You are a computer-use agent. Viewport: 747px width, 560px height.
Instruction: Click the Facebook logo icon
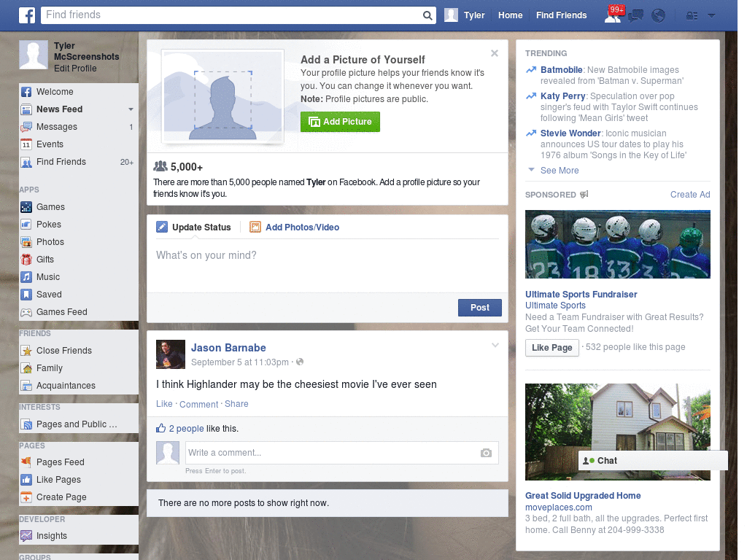pyautogui.click(x=27, y=15)
